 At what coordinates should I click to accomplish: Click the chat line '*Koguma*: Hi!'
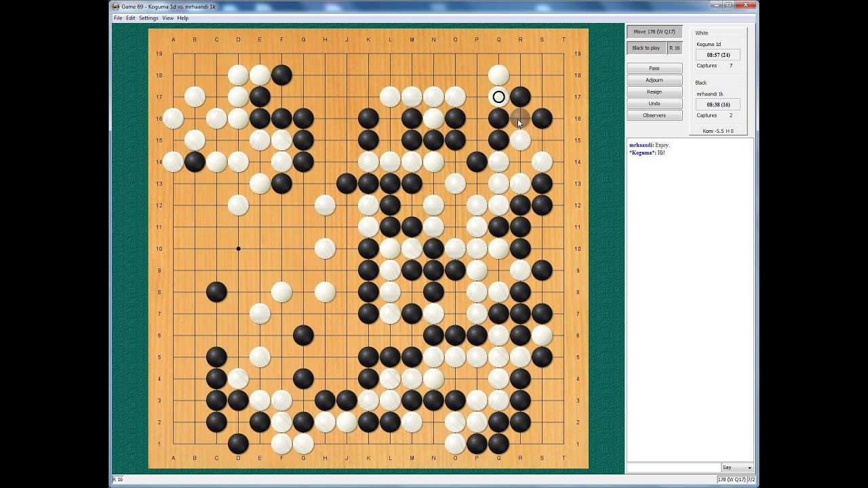tap(647, 152)
